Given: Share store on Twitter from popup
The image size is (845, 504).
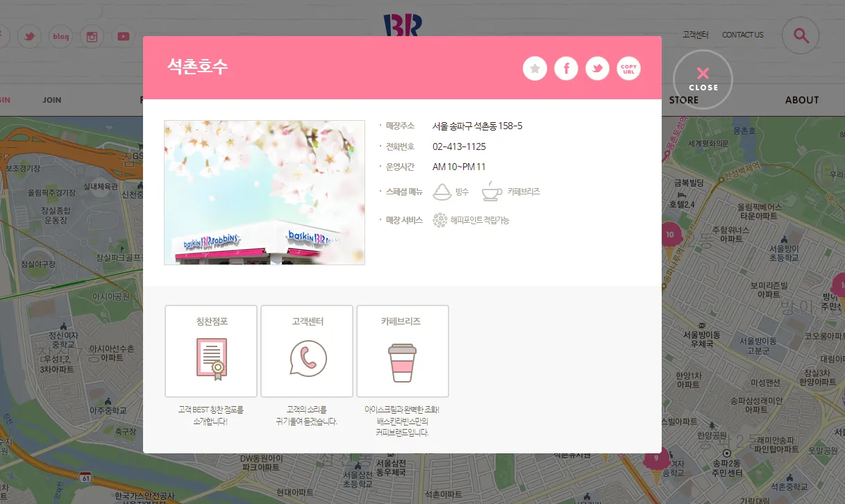Looking at the screenshot, I should [597, 68].
